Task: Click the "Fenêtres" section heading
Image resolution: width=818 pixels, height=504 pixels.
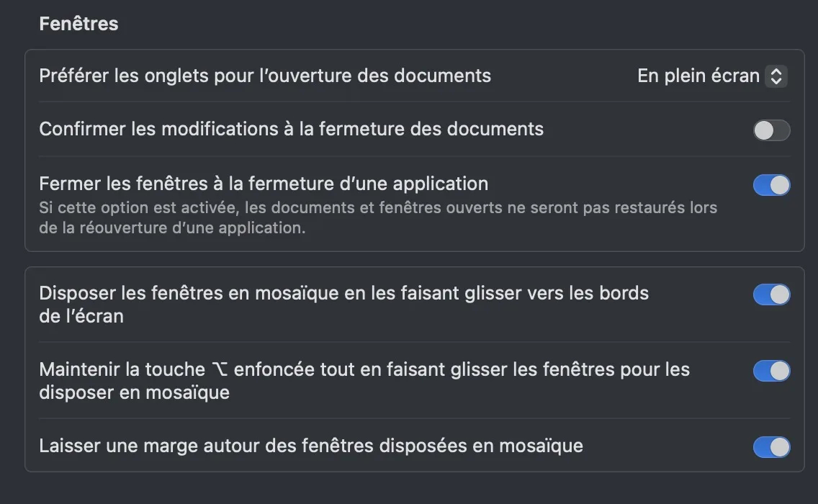Action: (x=78, y=24)
